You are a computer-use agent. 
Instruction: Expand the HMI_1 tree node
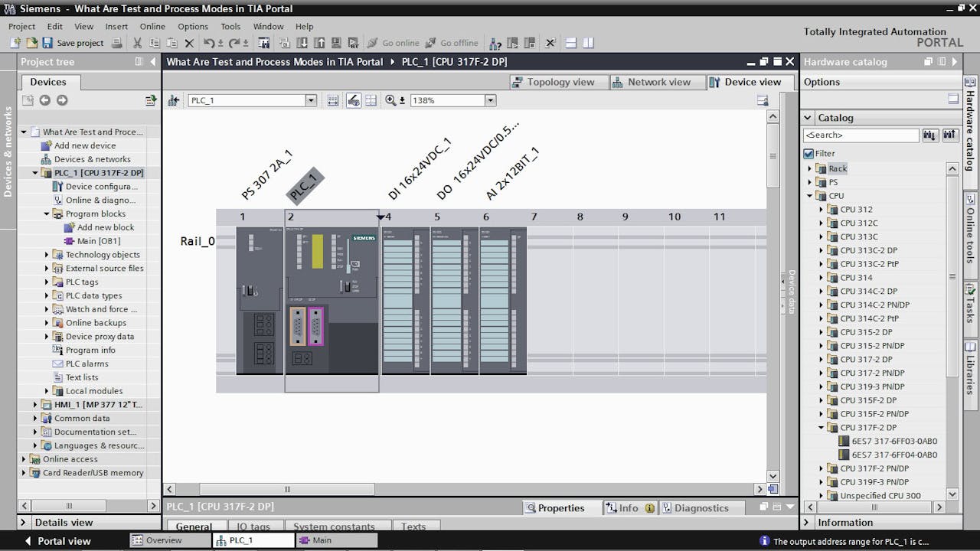pyautogui.click(x=35, y=404)
